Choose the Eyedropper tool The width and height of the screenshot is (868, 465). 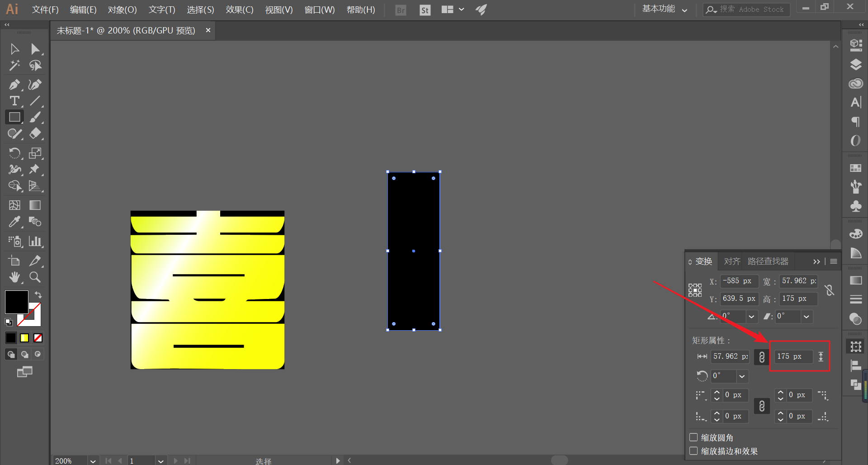click(14, 222)
